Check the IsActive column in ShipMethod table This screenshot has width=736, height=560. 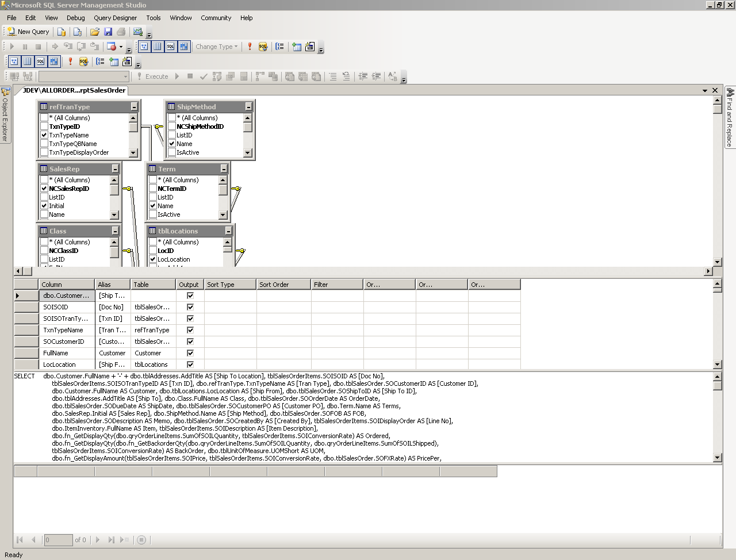coord(172,152)
